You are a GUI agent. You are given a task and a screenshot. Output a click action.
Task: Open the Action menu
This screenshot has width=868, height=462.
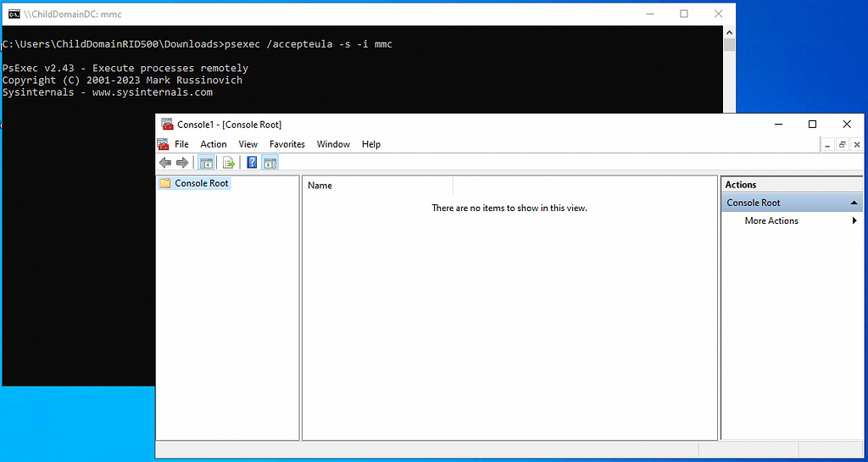pos(214,144)
